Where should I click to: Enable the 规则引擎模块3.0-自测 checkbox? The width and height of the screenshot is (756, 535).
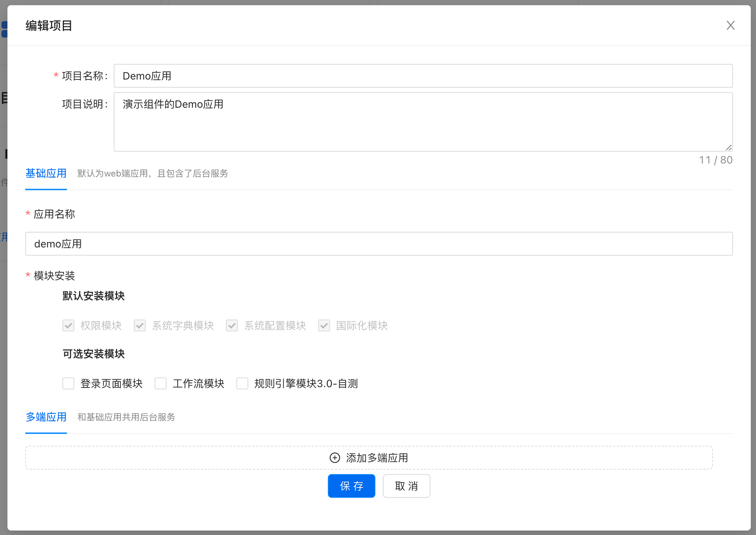tap(242, 383)
